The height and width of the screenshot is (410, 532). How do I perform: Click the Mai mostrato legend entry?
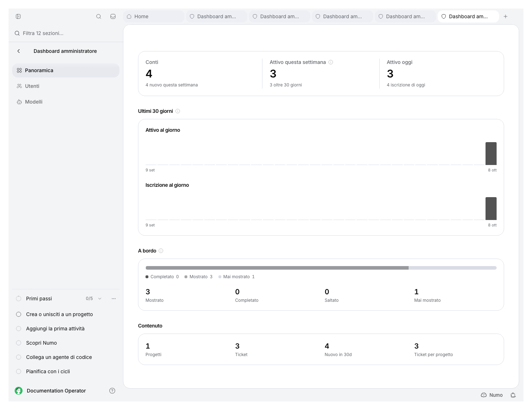[236, 277]
